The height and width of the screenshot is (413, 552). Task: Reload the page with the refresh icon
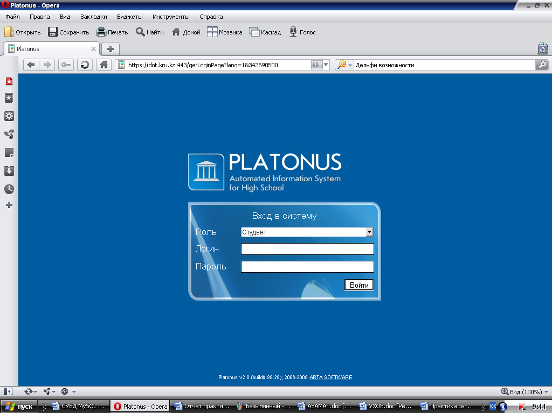(x=84, y=65)
